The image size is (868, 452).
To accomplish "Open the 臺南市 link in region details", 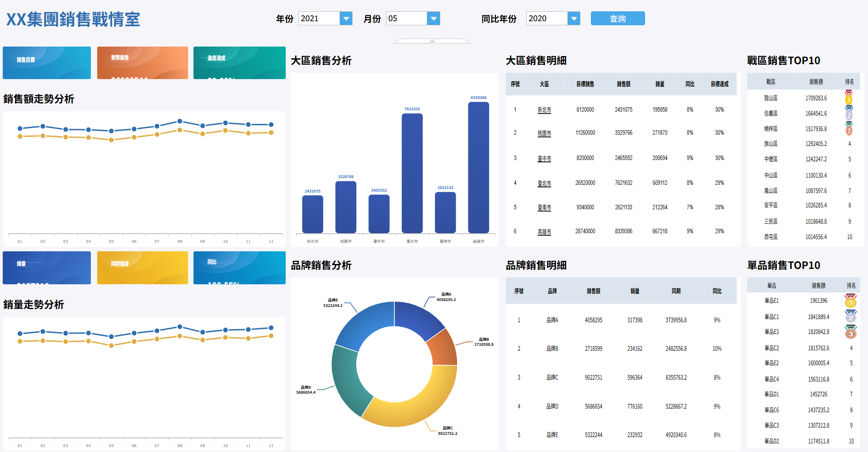I will (x=544, y=207).
